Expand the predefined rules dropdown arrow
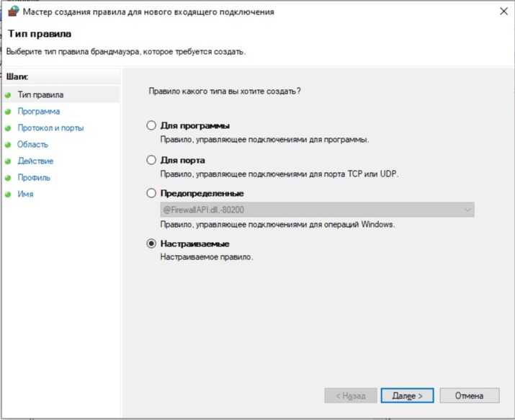This screenshot has width=515, height=420. click(467, 210)
